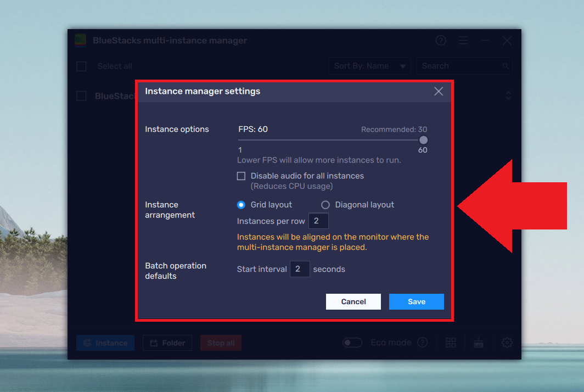Screen dimensions: 584x392
Task: Open the BlueStacks multi-instance manager help icon
Action: (441, 40)
